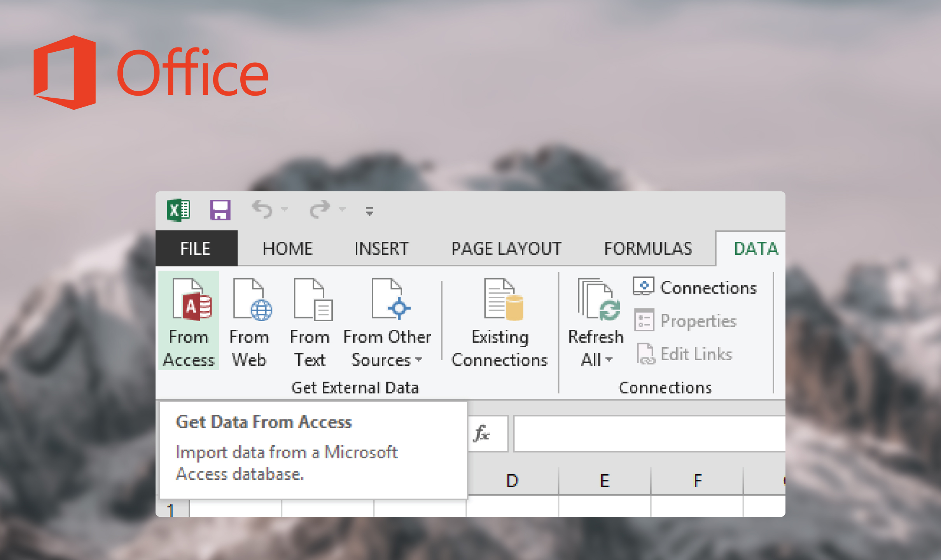This screenshot has width=941, height=560.
Task: Undo the last action
Action: [262, 210]
